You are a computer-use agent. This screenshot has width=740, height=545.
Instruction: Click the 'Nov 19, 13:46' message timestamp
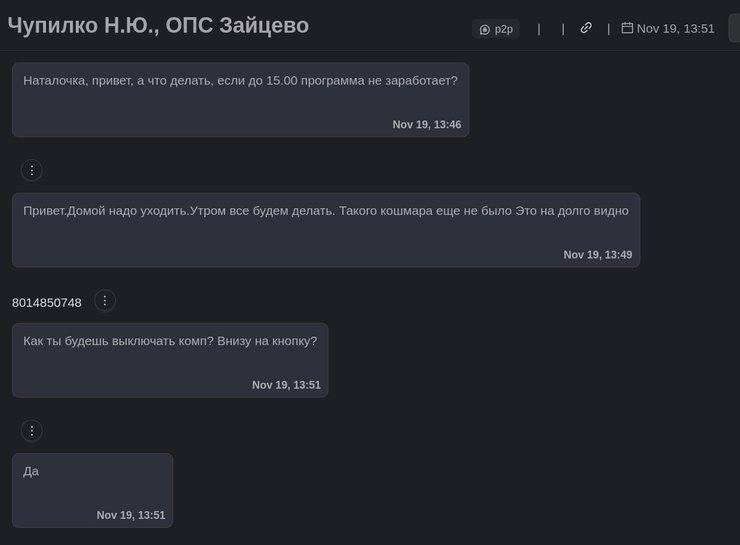427,124
